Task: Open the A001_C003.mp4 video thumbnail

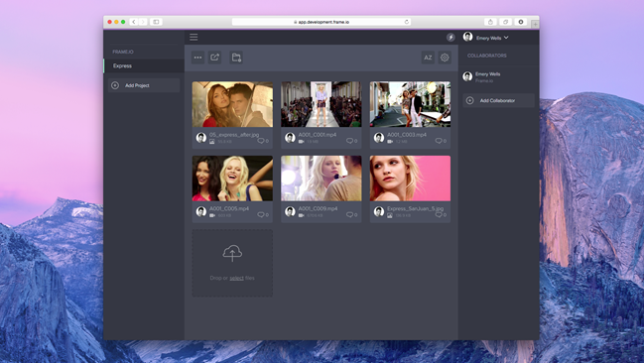Action: click(x=410, y=104)
